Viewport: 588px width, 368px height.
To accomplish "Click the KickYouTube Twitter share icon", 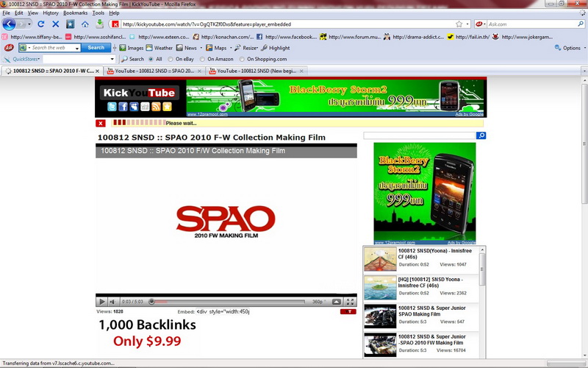I will [x=112, y=107].
